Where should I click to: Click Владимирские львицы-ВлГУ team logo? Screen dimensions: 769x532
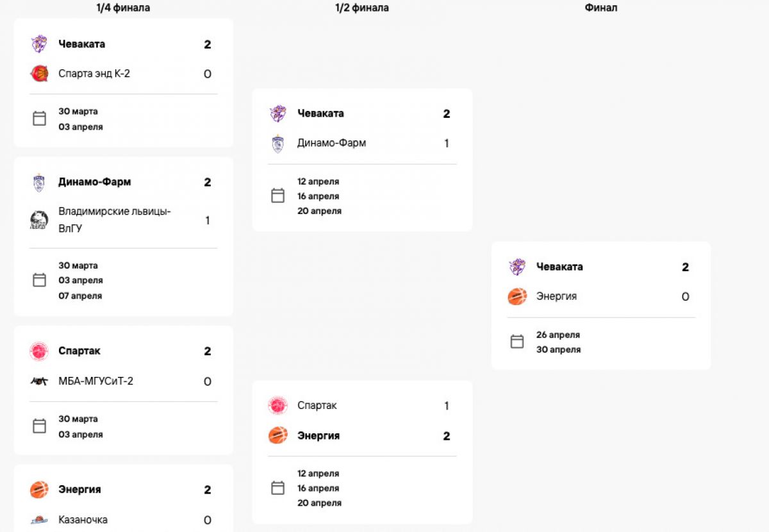coord(39,220)
